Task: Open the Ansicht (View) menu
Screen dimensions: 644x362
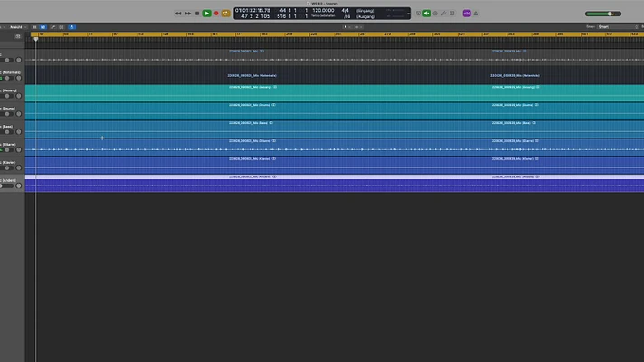Action: point(16,27)
